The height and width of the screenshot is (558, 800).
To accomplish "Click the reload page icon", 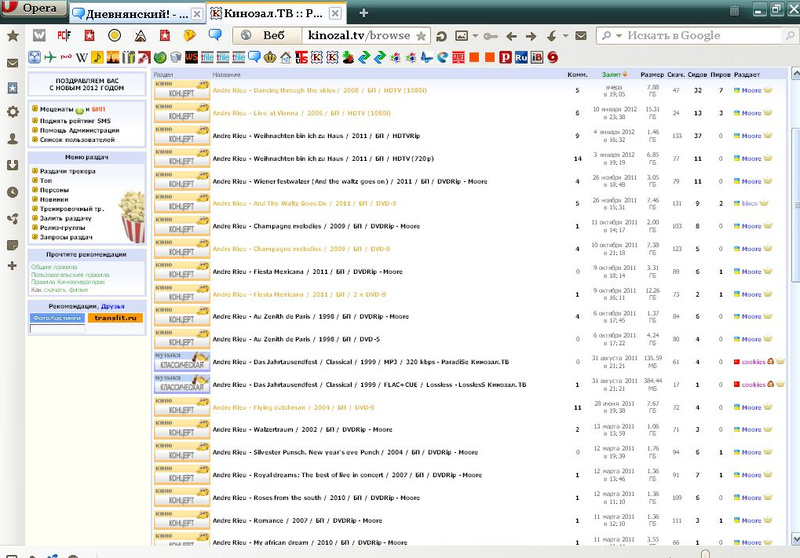I will point(441,35).
